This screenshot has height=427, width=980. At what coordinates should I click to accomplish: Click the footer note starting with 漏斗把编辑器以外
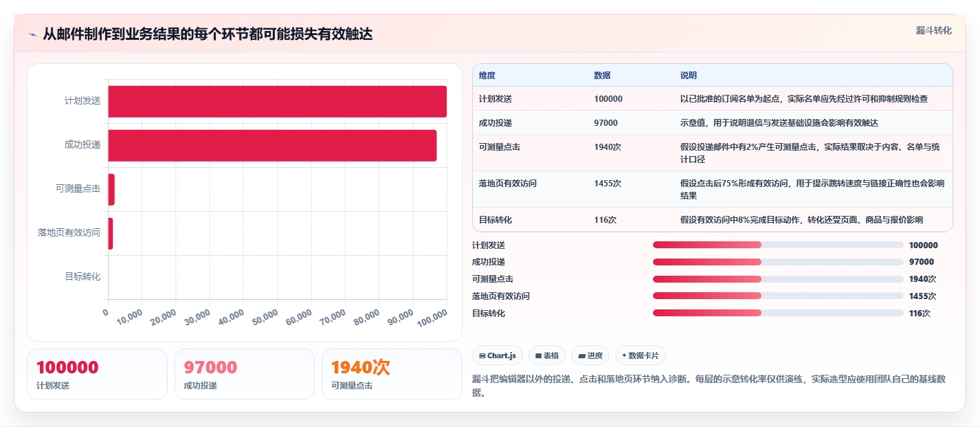[x=709, y=384]
